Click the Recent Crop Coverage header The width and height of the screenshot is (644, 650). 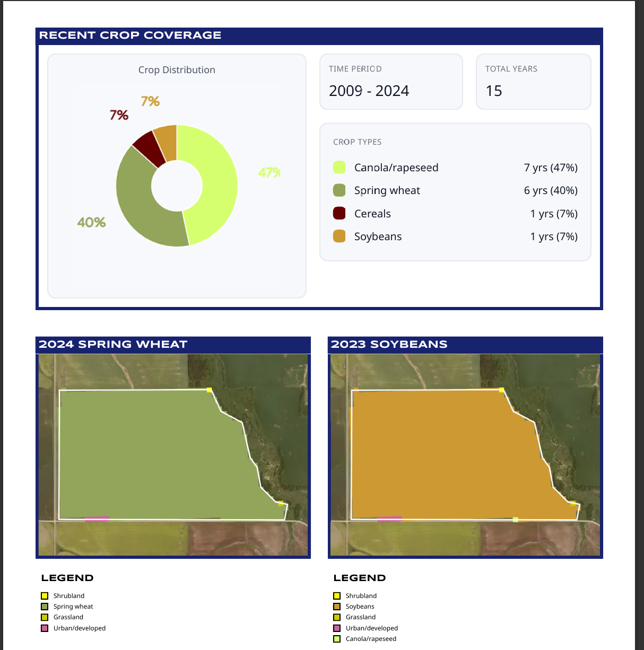[x=130, y=36]
